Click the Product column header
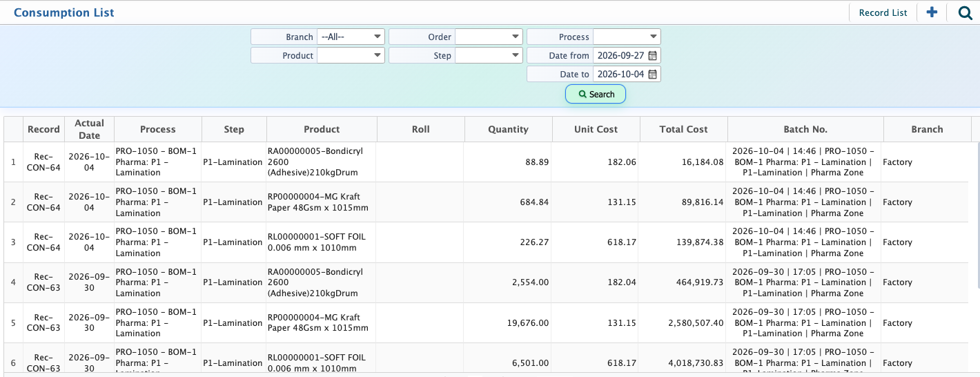 pos(322,129)
